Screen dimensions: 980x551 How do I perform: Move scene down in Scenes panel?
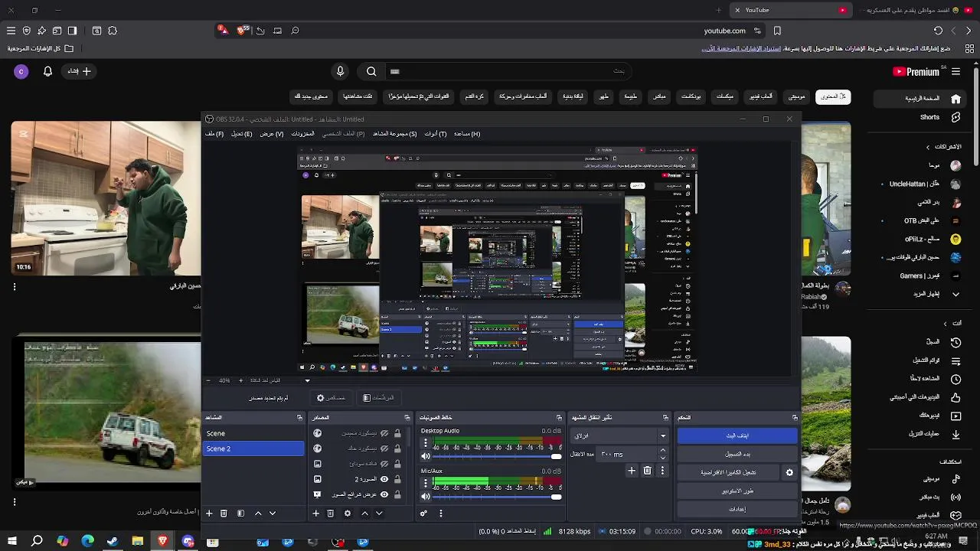272,514
